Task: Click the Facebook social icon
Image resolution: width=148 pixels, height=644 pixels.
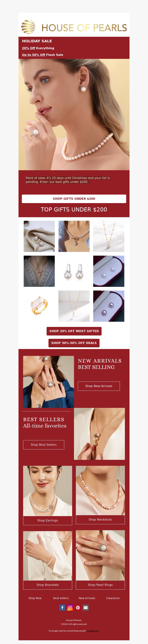Action: (62, 607)
